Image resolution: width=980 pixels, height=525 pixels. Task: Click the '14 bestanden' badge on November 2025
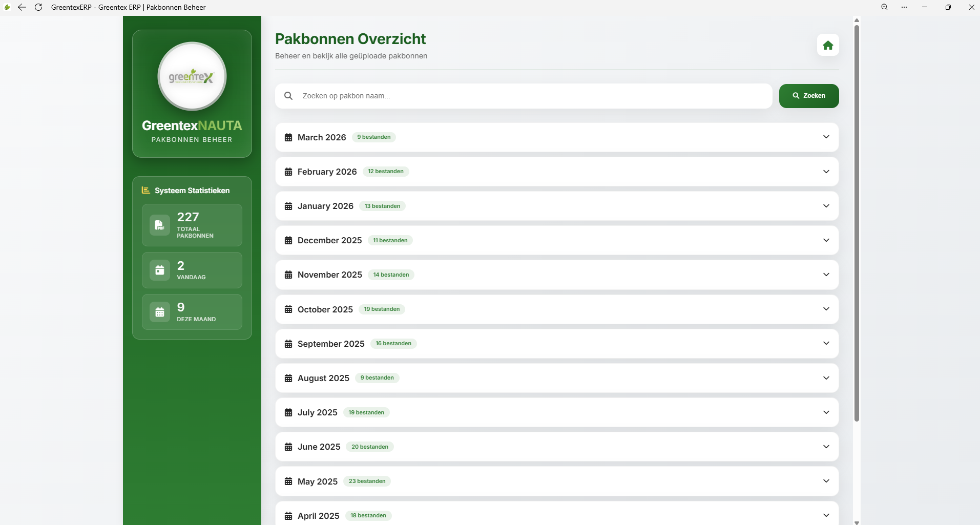coord(391,275)
